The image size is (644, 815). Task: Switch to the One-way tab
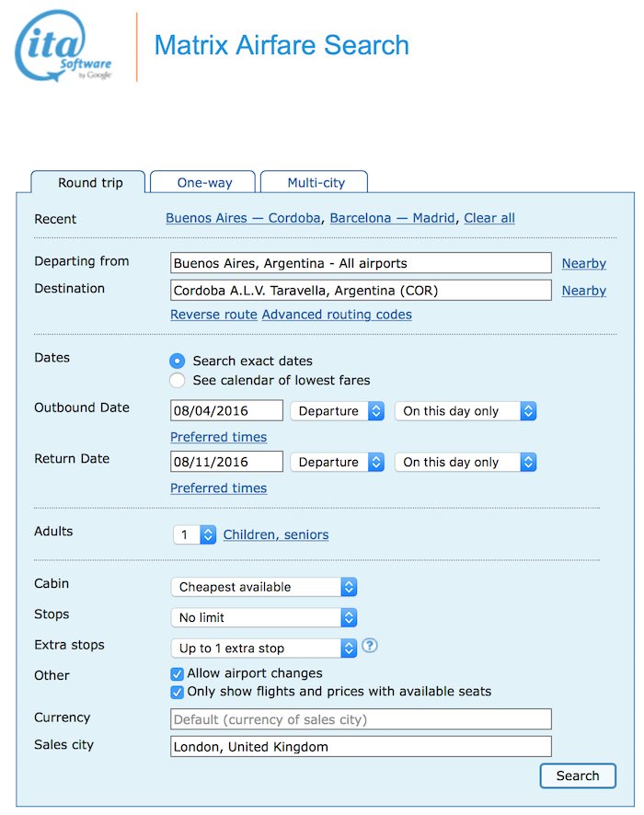[x=204, y=182]
